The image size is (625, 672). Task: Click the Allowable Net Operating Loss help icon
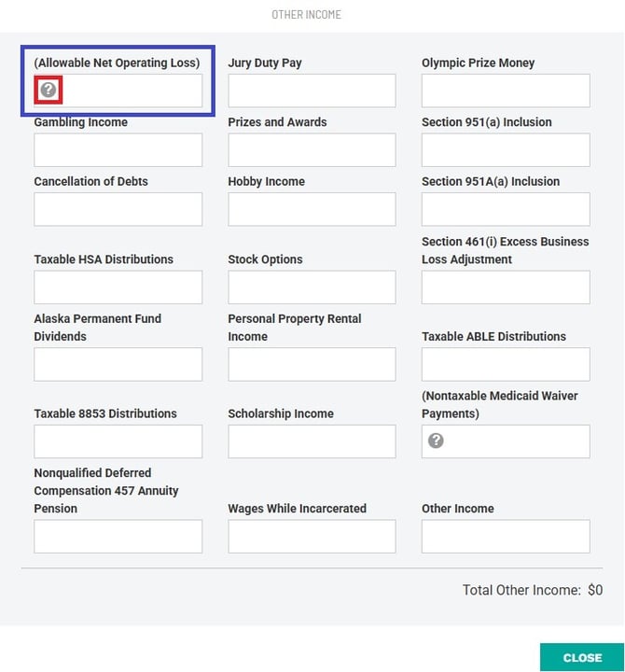click(x=49, y=91)
